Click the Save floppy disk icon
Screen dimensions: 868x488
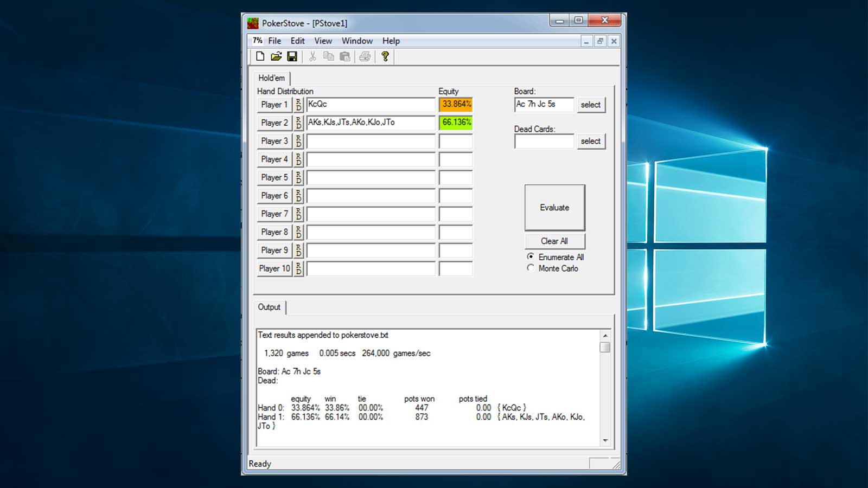pos(292,56)
